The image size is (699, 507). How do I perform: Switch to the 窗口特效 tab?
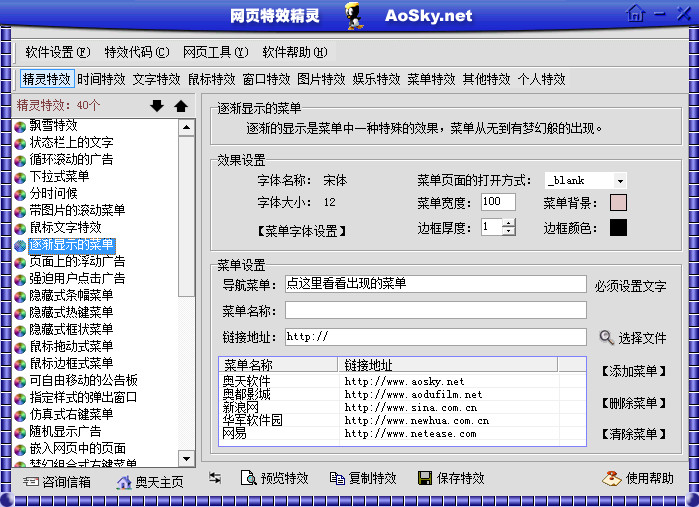coord(266,79)
